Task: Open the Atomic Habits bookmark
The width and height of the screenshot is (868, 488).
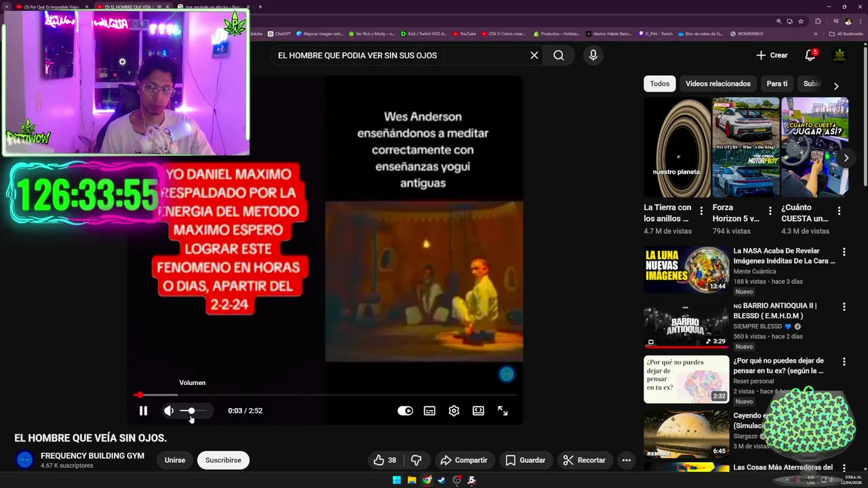Action: tap(608, 34)
